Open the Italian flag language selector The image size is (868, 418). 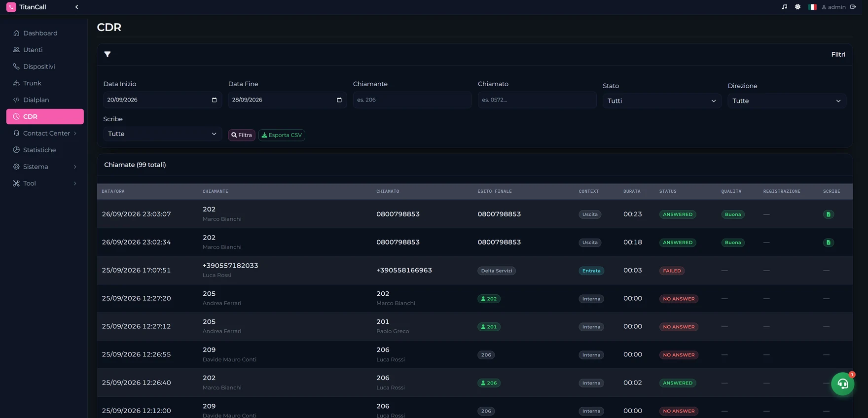812,7
